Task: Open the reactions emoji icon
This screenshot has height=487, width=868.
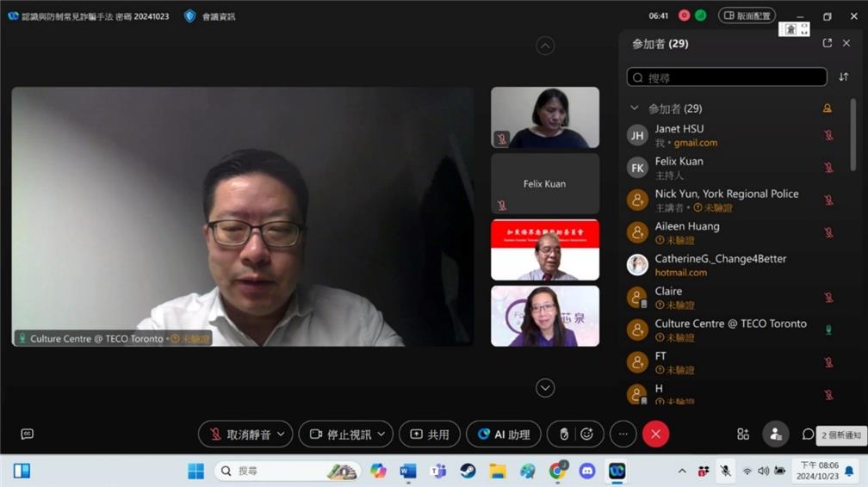Action: point(586,435)
